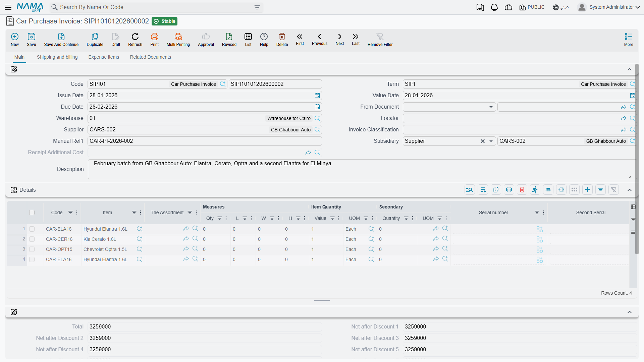Click the thumbs-up feedback icon

coord(508,7)
